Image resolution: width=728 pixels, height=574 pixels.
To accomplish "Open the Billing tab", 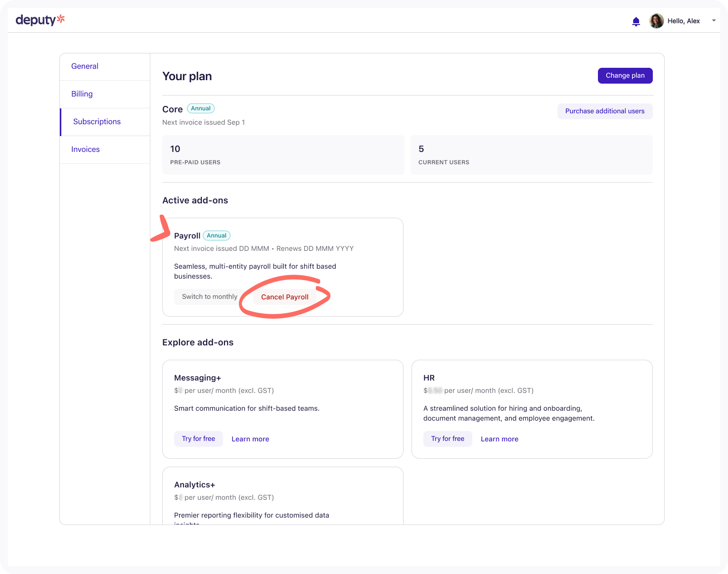I will click(82, 94).
